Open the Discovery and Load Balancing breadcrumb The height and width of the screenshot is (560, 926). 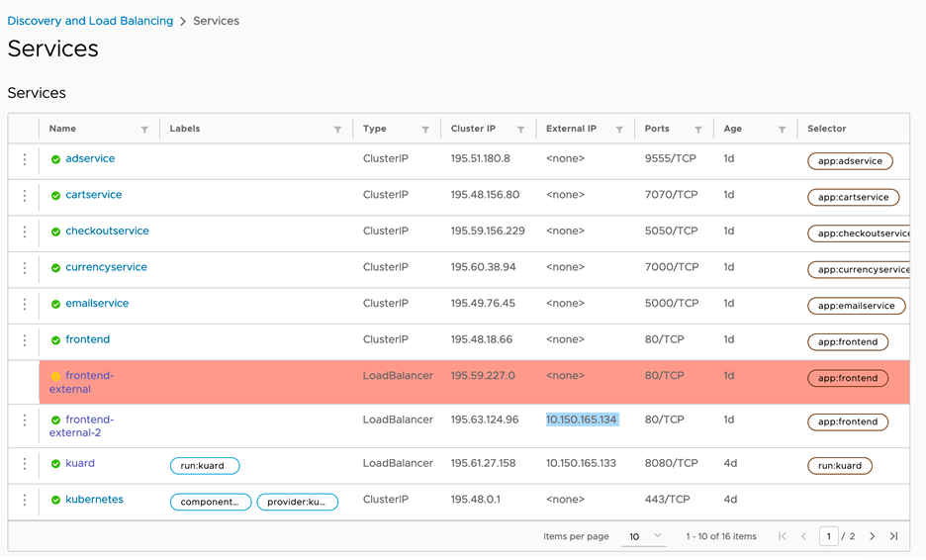[x=90, y=21]
